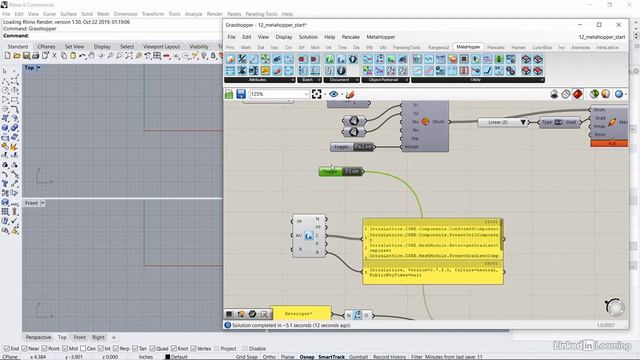This screenshot has width=640, height=360.
Task: Click the blue sphere preview quality icon
Action: (x=619, y=94)
